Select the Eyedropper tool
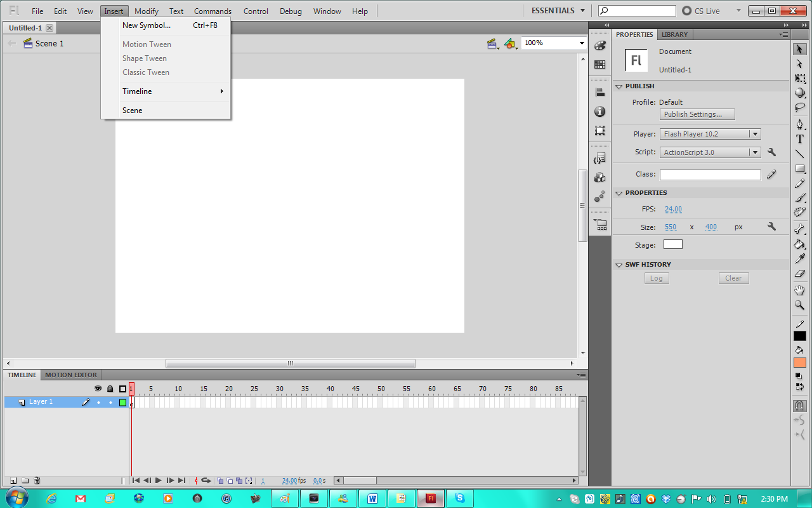812x508 pixels. click(x=800, y=258)
